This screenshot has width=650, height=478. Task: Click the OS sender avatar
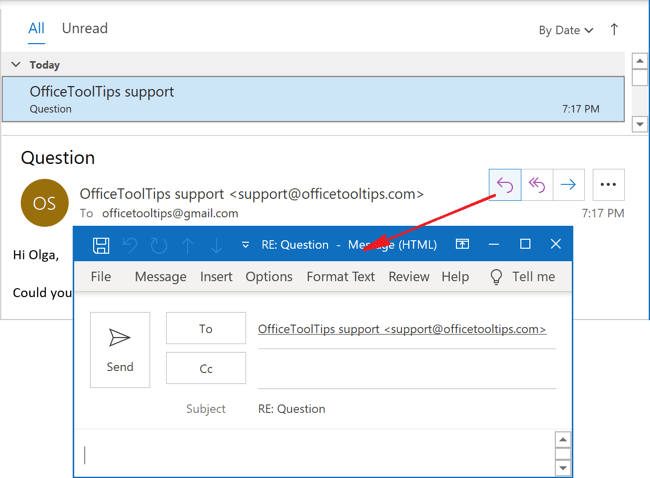click(x=44, y=203)
